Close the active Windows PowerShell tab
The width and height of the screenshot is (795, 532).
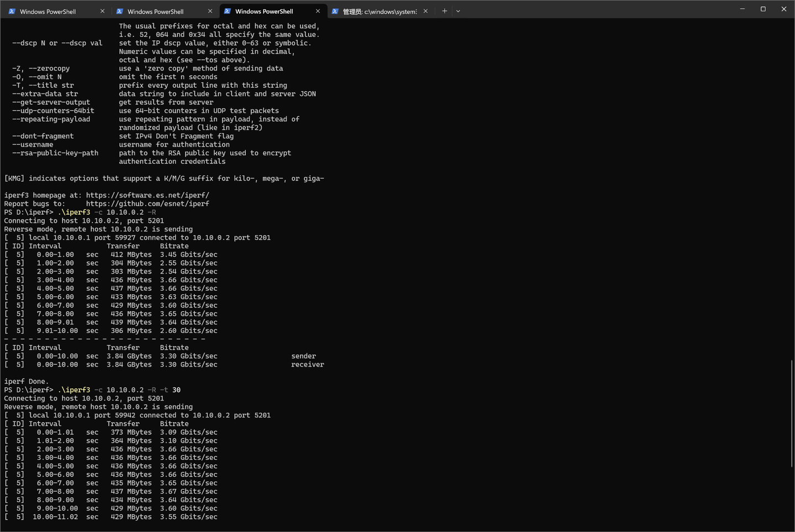(318, 11)
